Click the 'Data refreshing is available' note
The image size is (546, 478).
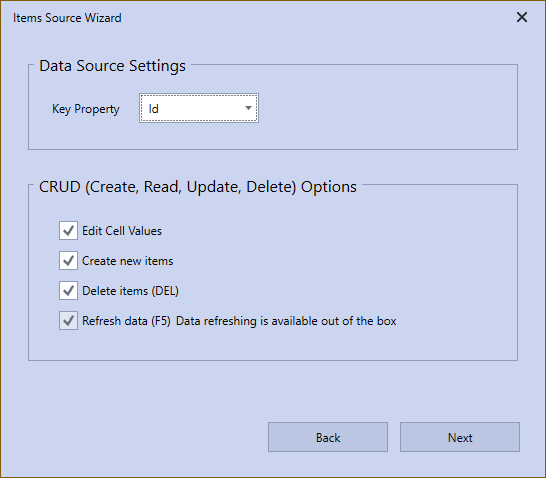(286, 321)
